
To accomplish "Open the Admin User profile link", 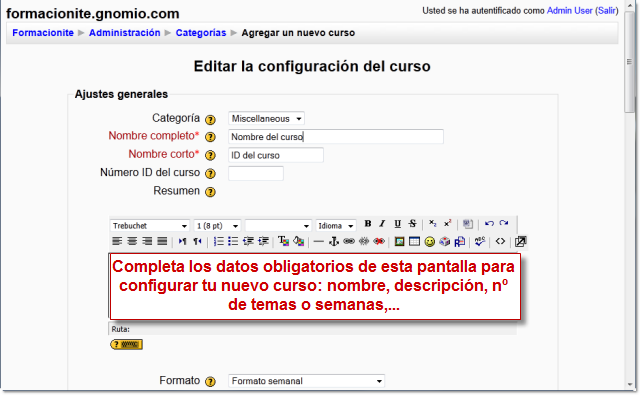I will point(569,11).
